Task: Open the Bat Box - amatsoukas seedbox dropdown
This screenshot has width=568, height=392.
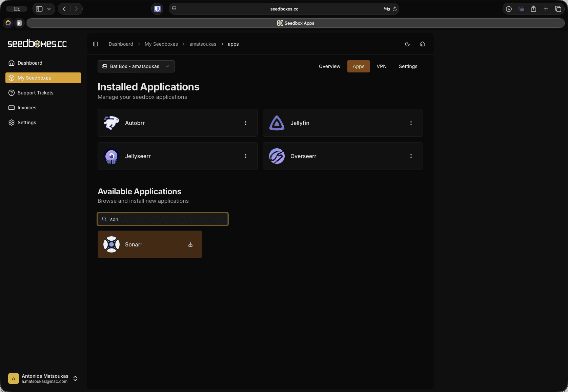Action: 136,66
